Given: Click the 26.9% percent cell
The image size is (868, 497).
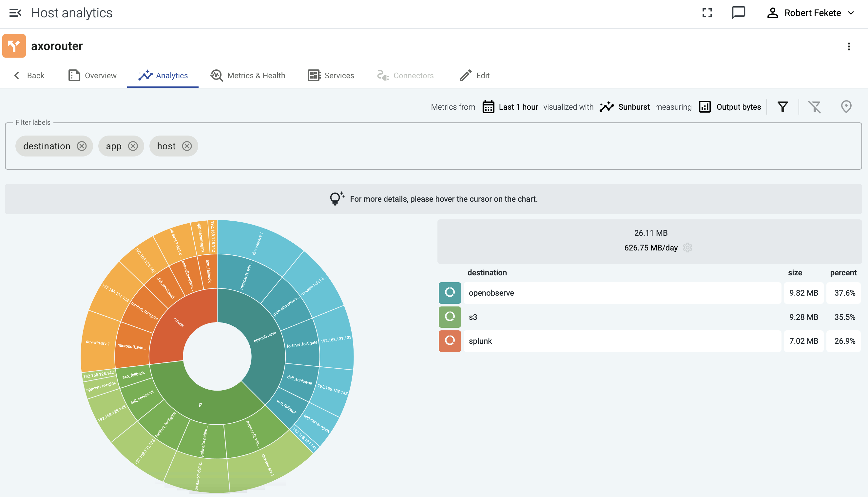Looking at the screenshot, I should pyautogui.click(x=844, y=341).
